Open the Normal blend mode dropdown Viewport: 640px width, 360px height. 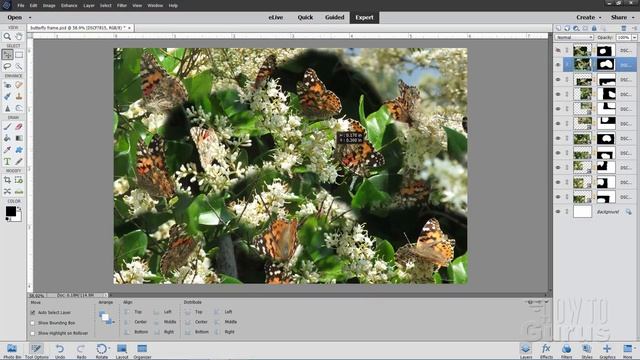(x=574, y=37)
